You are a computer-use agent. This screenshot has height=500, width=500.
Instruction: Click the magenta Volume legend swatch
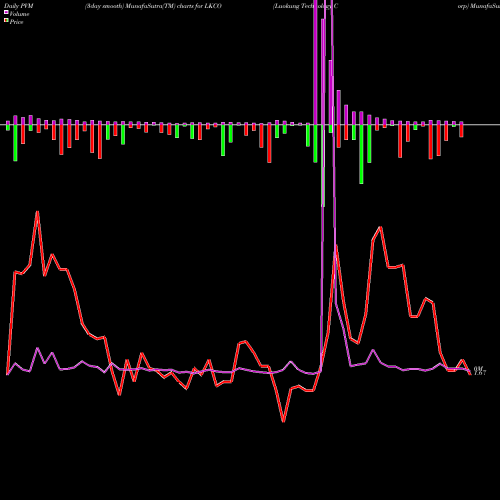click(x=6, y=13)
